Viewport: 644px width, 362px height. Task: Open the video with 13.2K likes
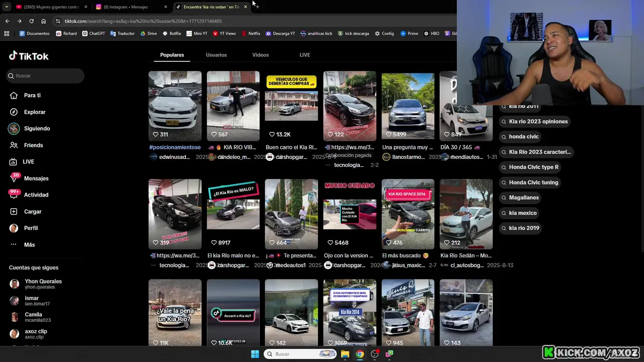(291, 106)
